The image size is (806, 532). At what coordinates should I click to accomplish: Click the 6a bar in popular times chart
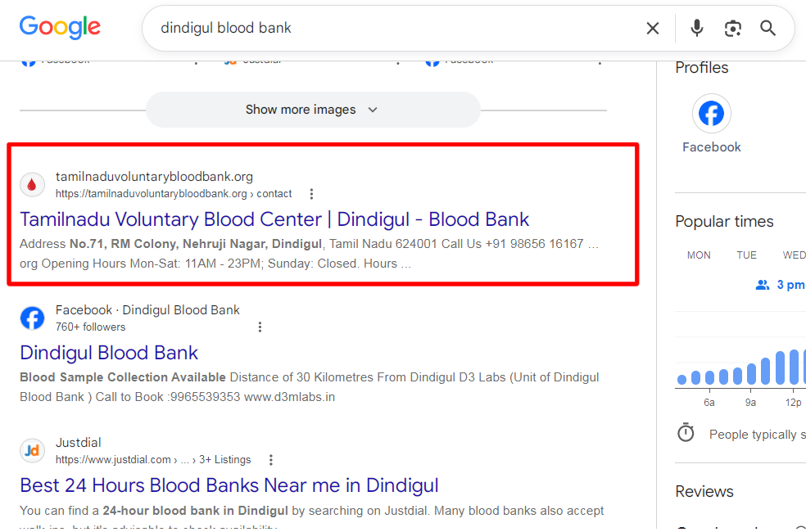point(709,377)
